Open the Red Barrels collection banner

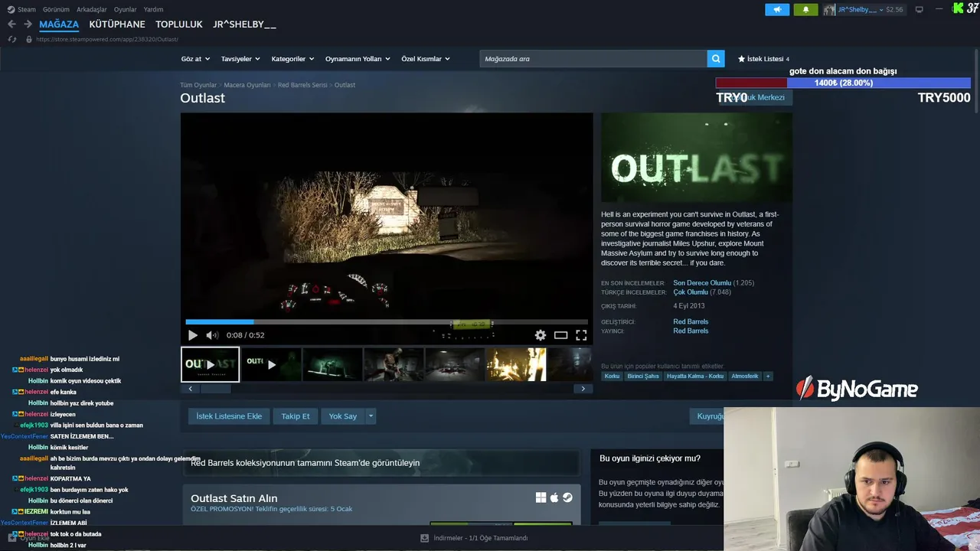coord(381,463)
